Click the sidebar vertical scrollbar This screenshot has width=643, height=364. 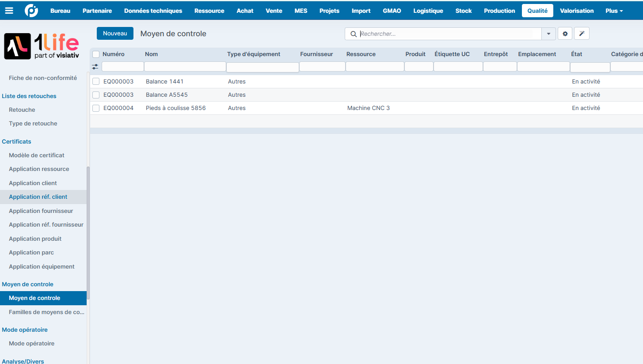pos(88,233)
